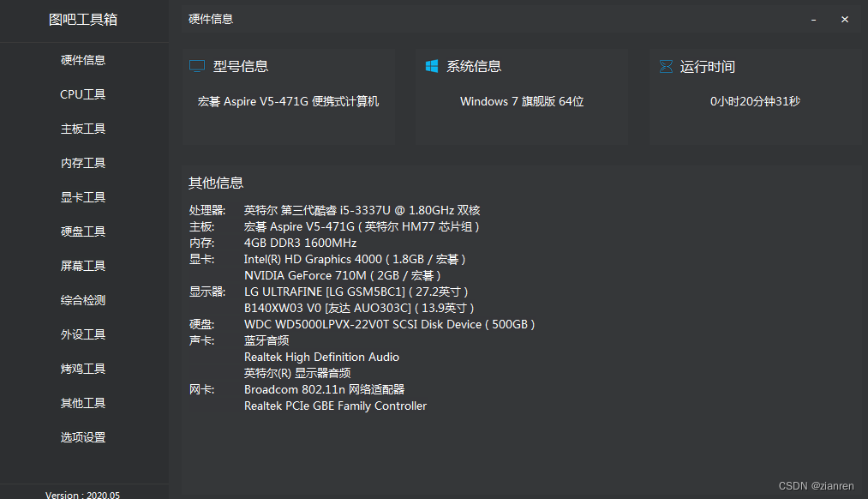868x499 pixels.
Task: Click the hourglass icon beside 运行时间
Action: 666,67
